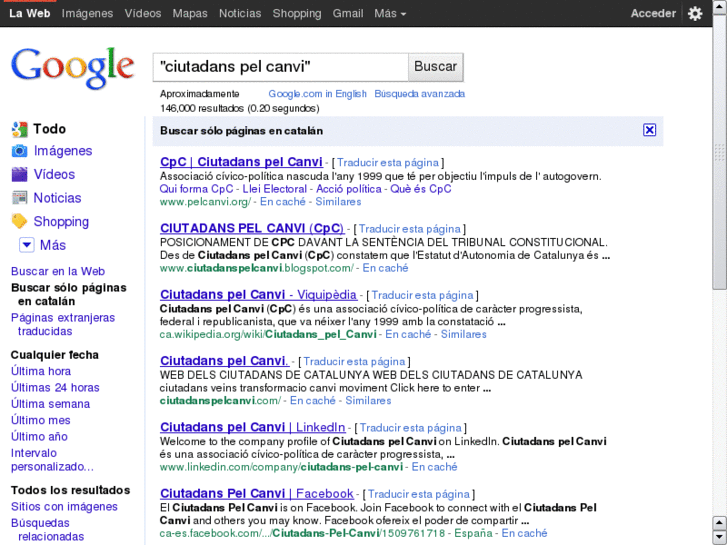
Task: Open Google.com in English link
Action: point(318,94)
